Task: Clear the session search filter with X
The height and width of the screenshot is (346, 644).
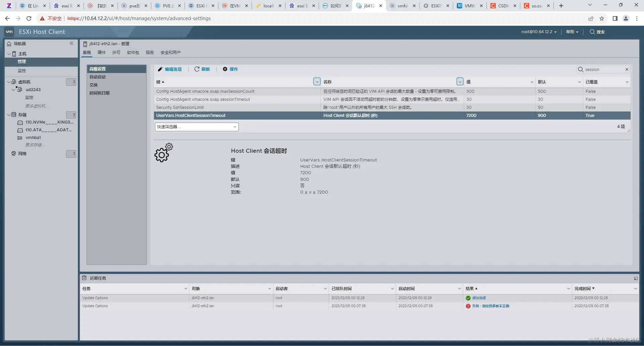Action: pyautogui.click(x=627, y=69)
